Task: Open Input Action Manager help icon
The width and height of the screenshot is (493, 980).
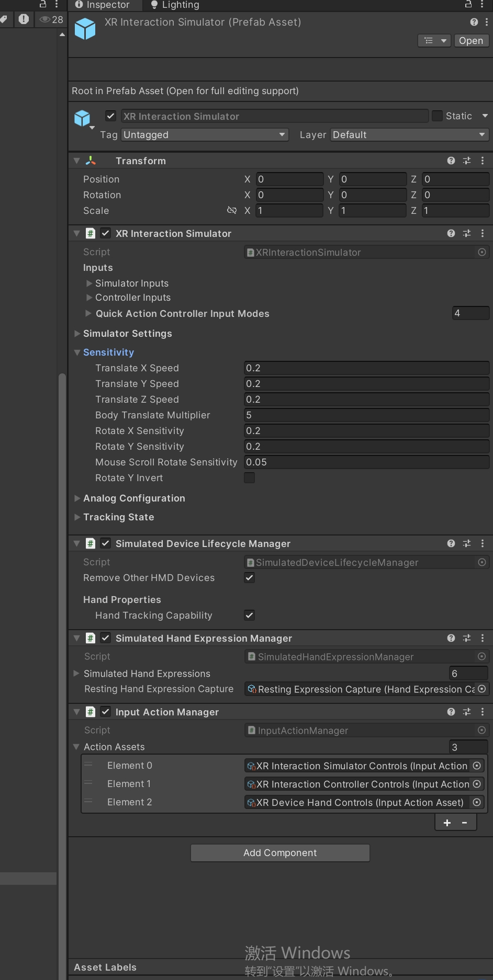Action: (x=451, y=712)
